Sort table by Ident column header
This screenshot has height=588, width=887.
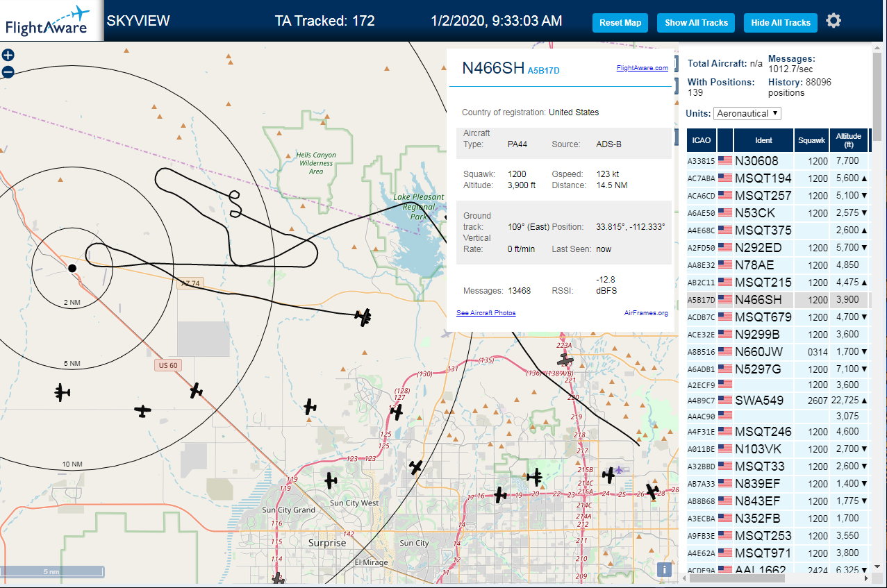pyautogui.click(x=763, y=140)
